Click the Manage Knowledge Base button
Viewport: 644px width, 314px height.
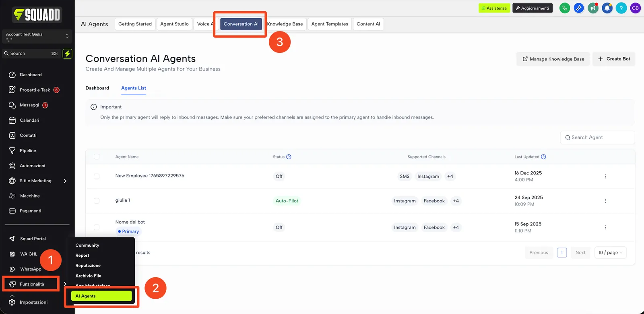tap(553, 59)
